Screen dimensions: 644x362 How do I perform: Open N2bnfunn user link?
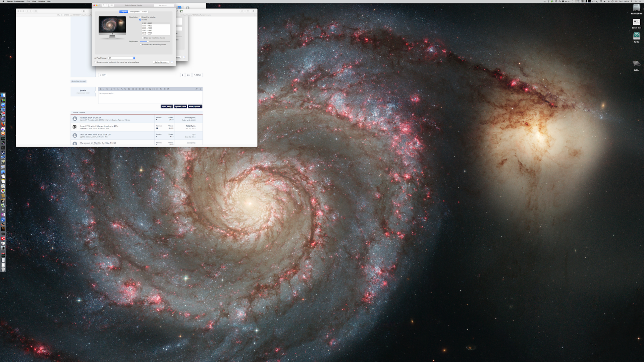[x=191, y=126]
